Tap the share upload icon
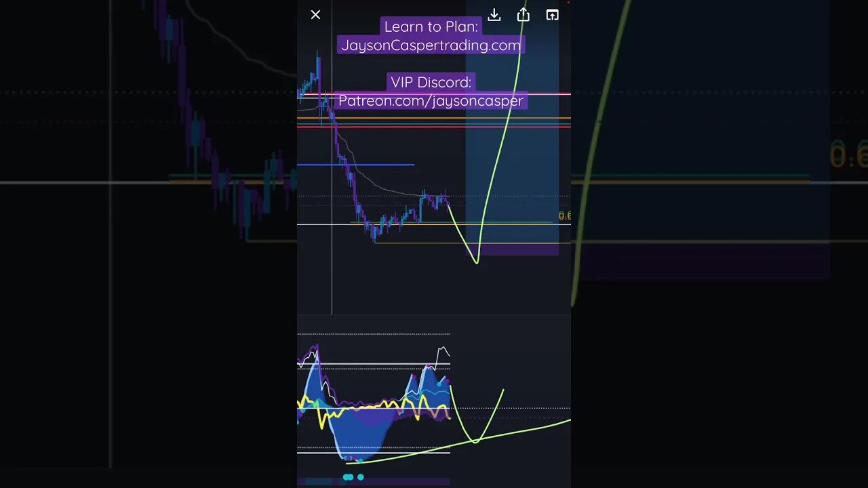Image resolution: width=868 pixels, height=488 pixels. click(524, 15)
